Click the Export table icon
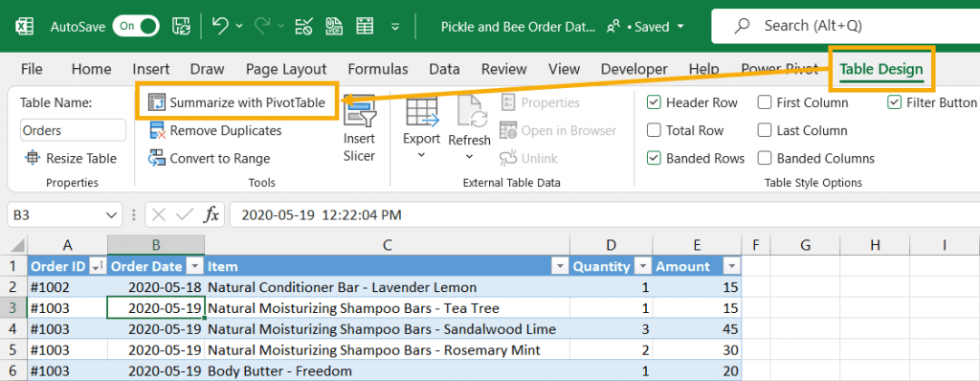 pos(421,111)
